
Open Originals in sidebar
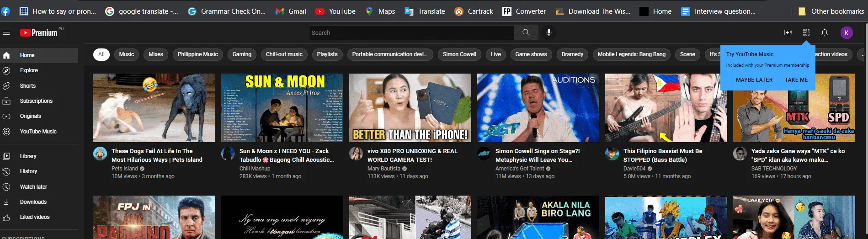[x=39, y=116]
